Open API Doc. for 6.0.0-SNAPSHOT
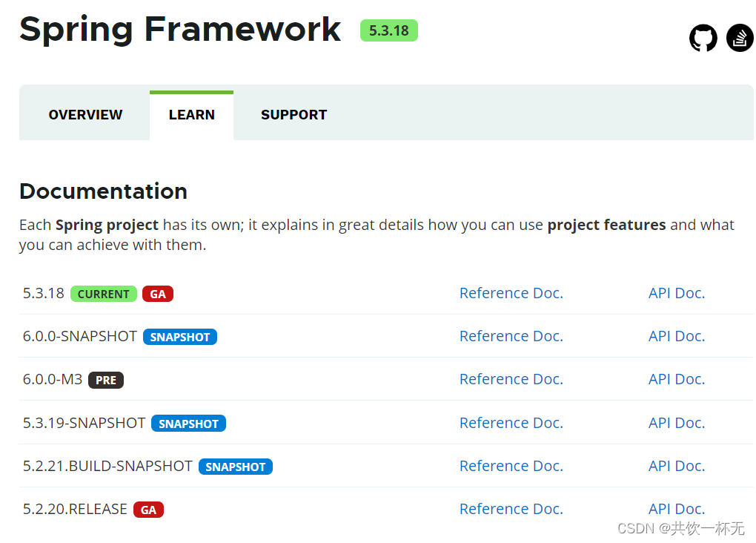This screenshot has width=756, height=543. point(677,336)
